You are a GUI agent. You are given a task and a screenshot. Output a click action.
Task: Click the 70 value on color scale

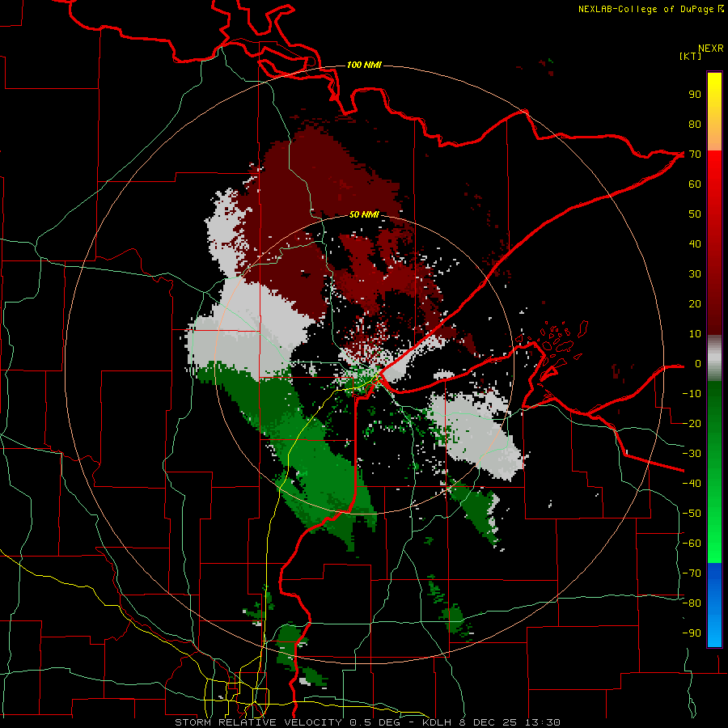tap(695, 154)
